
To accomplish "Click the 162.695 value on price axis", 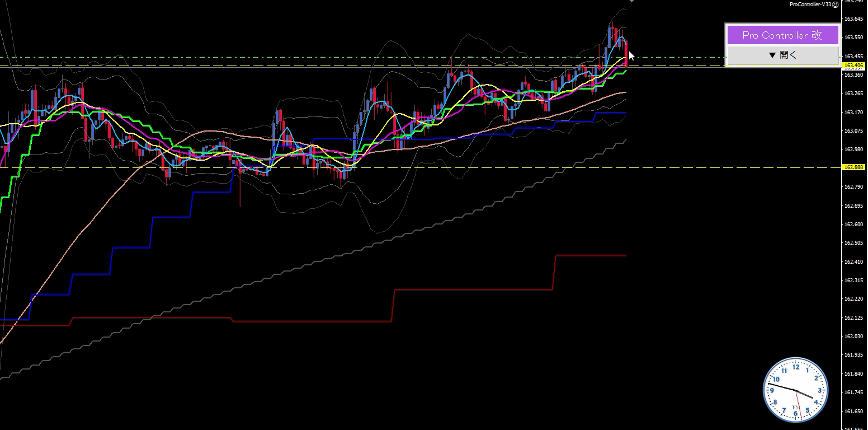I will [853, 206].
